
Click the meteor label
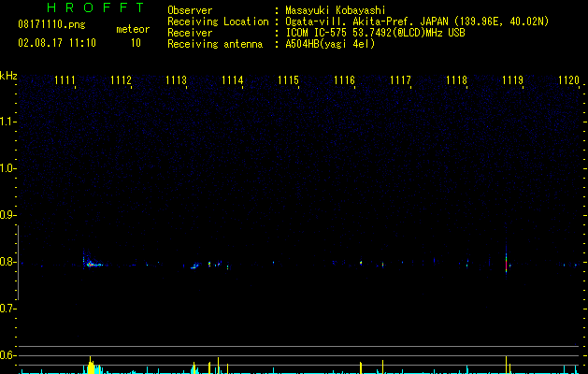coord(133,29)
